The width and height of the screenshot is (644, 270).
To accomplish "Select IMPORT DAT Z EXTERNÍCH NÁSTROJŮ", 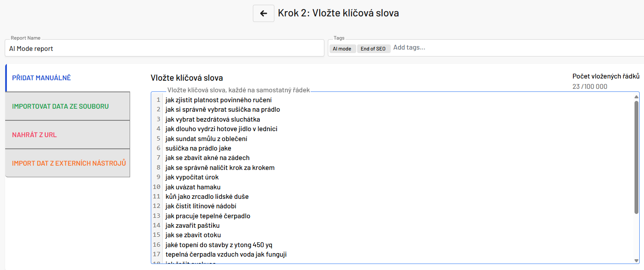I will click(x=68, y=163).
